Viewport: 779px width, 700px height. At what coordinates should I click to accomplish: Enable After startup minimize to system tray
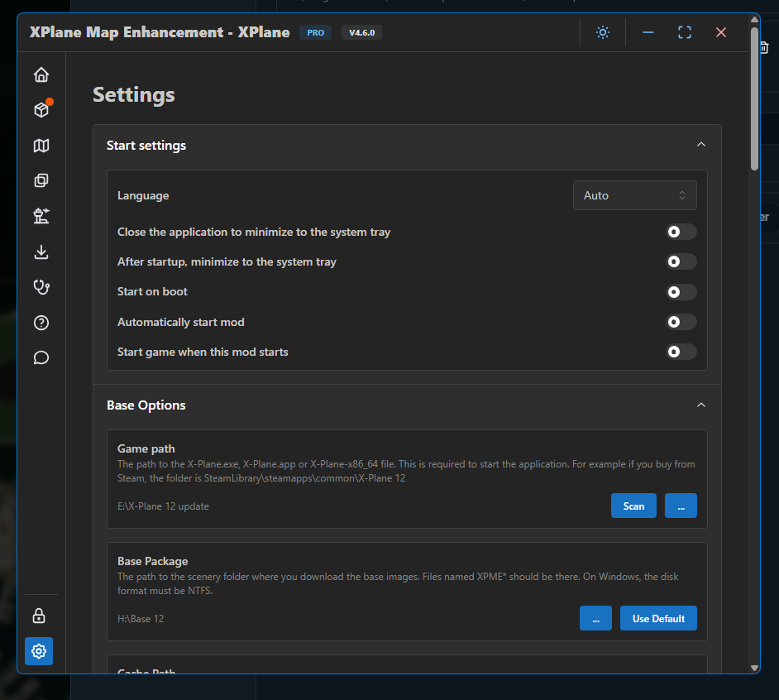point(681,261)
